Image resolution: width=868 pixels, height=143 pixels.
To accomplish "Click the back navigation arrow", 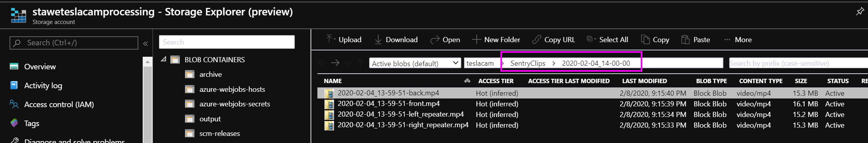I will point(323,63).
